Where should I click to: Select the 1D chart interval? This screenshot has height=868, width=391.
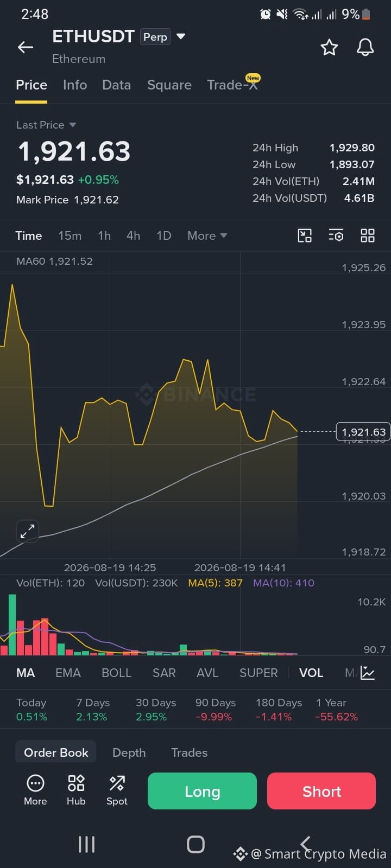[x=164, y=235]
